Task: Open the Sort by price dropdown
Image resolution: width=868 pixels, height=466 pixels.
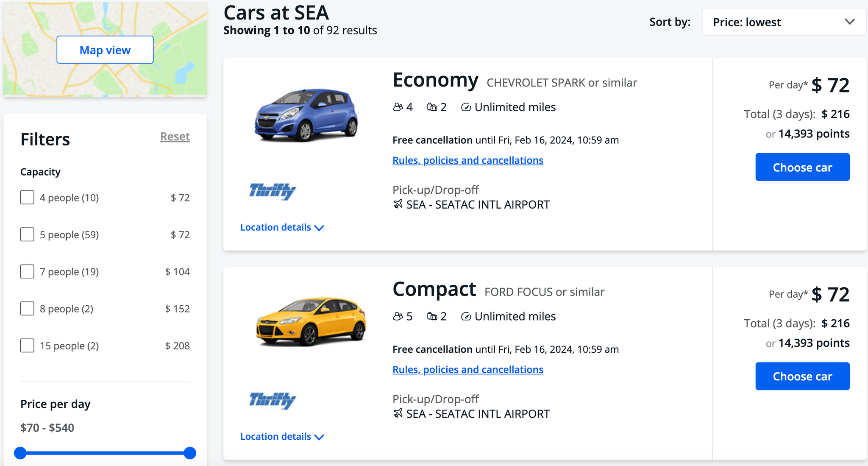Action: point(783,22)
